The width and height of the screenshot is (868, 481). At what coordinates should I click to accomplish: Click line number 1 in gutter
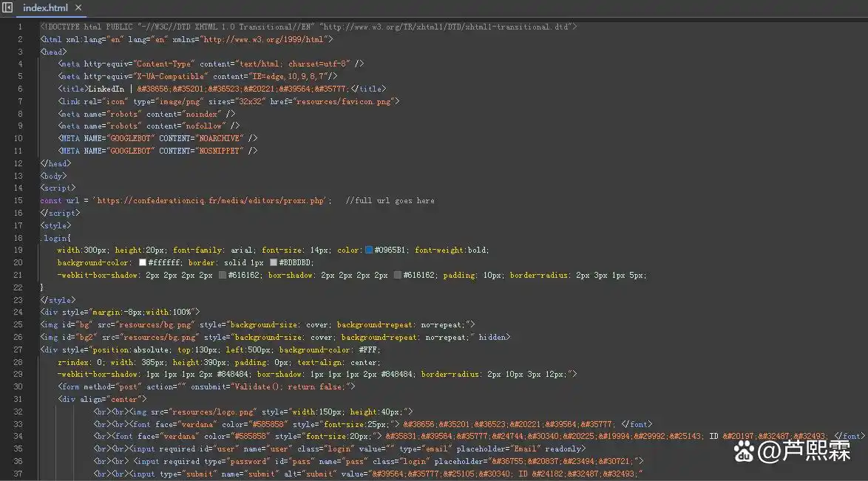[20, 27]
